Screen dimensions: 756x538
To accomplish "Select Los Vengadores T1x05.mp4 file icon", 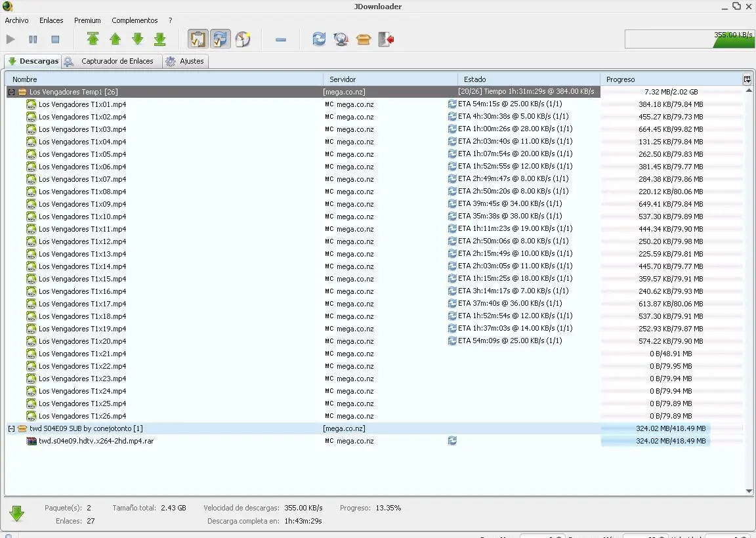I will click(x=31, y=154).
